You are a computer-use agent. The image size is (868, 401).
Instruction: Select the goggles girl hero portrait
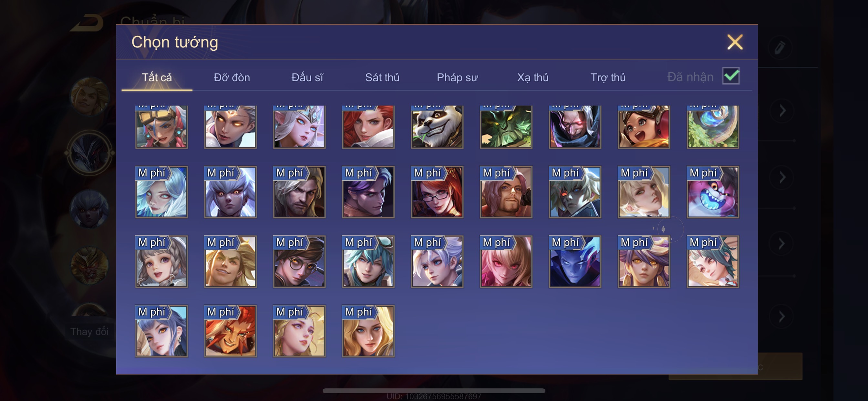[161, 127]
